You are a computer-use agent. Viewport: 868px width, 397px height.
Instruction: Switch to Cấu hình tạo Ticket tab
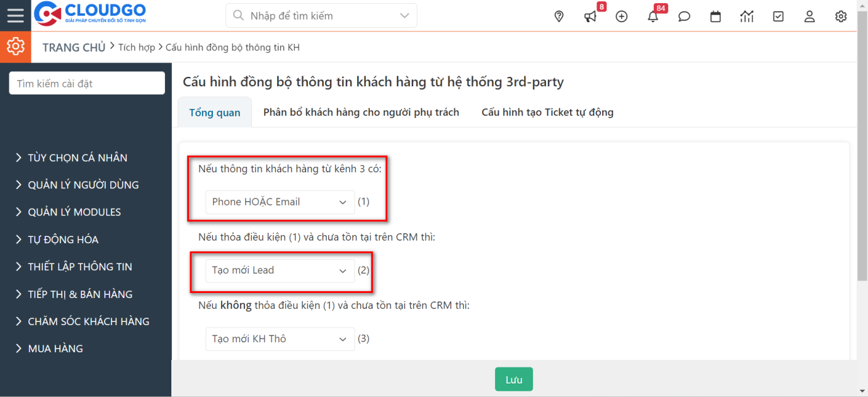tap(547, 112)
